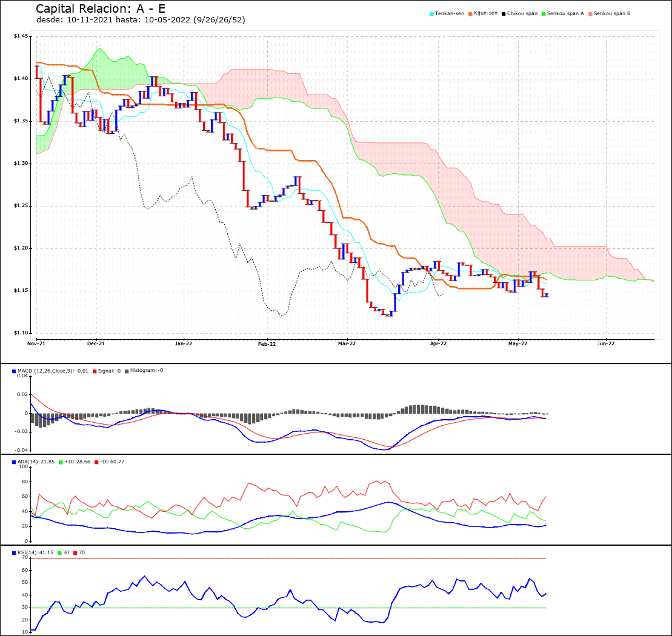Click the red -DI legend square
This screenshot has width=672, height=636.
point(96,462)
